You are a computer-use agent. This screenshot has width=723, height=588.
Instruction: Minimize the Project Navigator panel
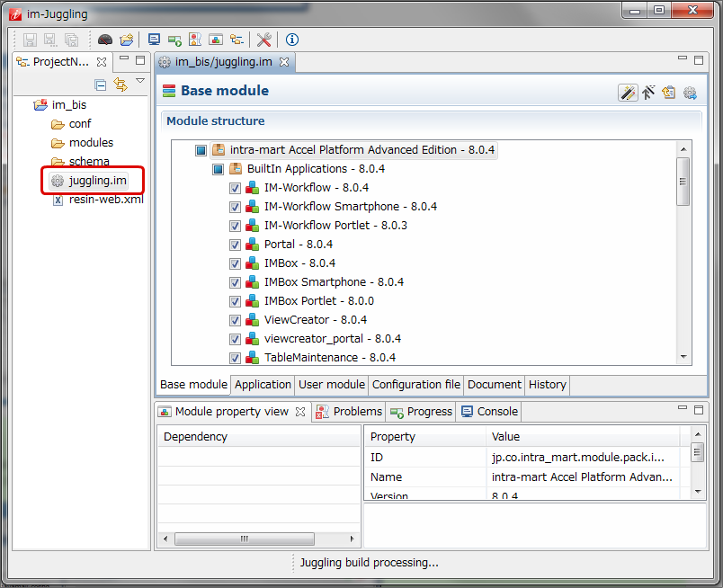click(x=124, y=58)
